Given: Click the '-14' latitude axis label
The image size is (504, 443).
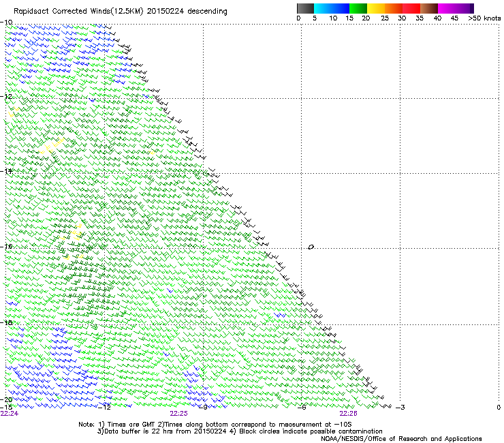Looking at the screenshot, I should point(6,171).
